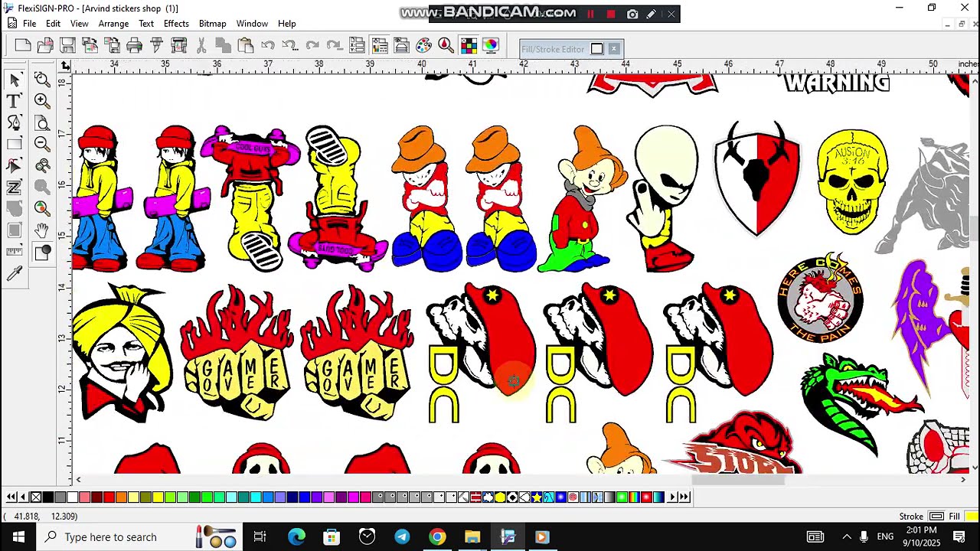This screenshot has height=551, width=980.
Task: Open the painter's palette color mixer icon
Action: click(x=423, y=46)
